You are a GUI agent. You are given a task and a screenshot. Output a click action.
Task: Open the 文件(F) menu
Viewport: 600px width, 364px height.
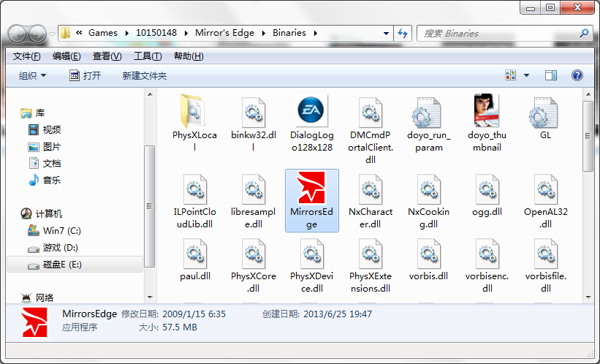point(26,56)
